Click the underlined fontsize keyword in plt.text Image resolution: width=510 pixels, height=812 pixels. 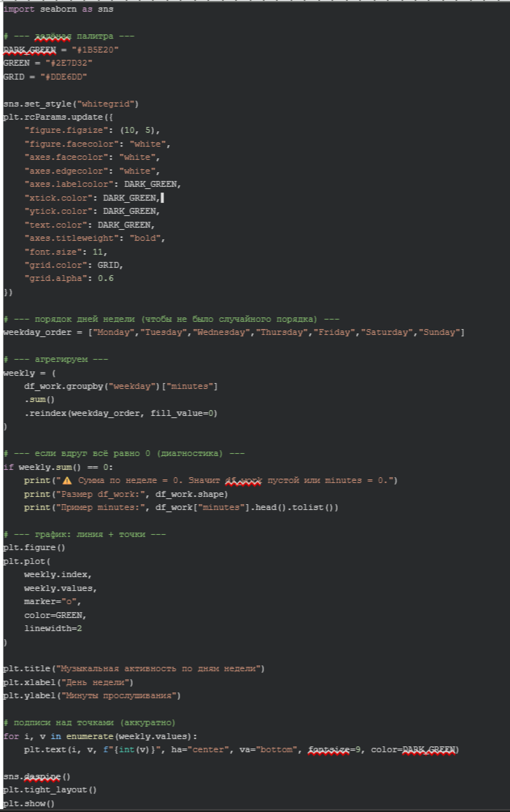tap(329, 749)
